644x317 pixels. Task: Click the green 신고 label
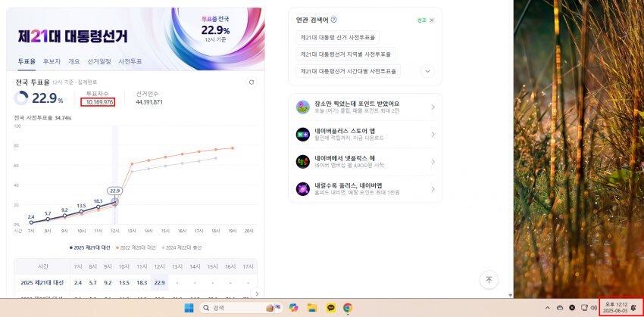point(421,20)
